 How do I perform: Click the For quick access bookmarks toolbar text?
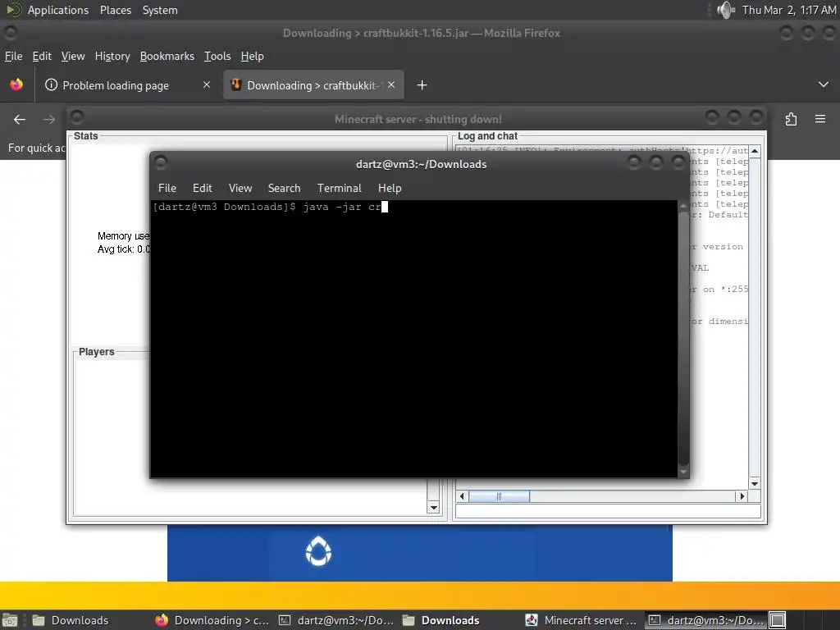pos(36,148)
